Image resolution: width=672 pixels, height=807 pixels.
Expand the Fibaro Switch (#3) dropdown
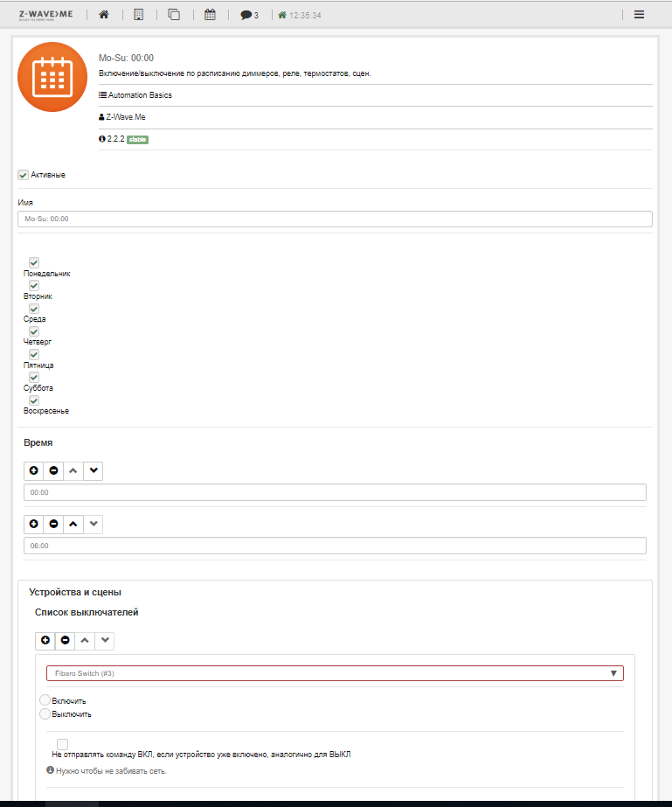point(335,673)
